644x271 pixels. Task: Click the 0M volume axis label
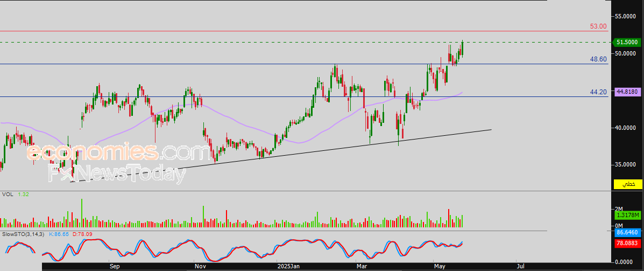point(619,226)
